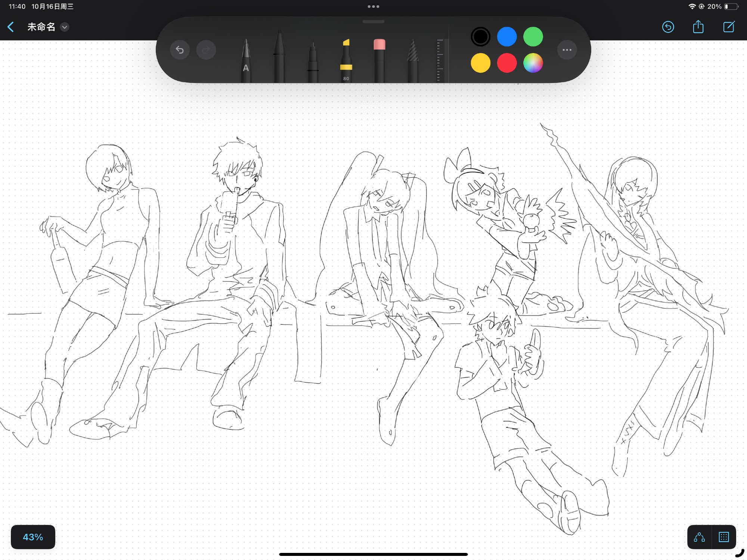Tap the three-dot multitasking menu at the top
The width and height of the screenshot is (747, 560).
tap(373, 6)
